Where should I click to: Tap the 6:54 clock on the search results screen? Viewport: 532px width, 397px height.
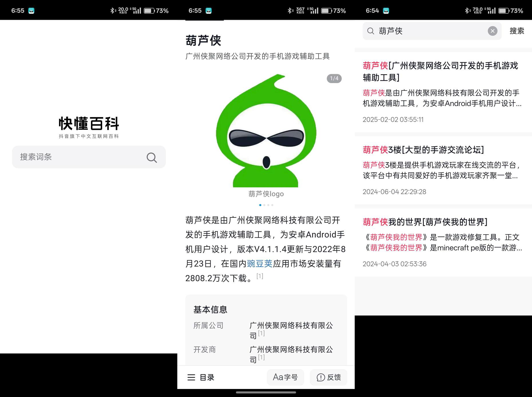372,11
